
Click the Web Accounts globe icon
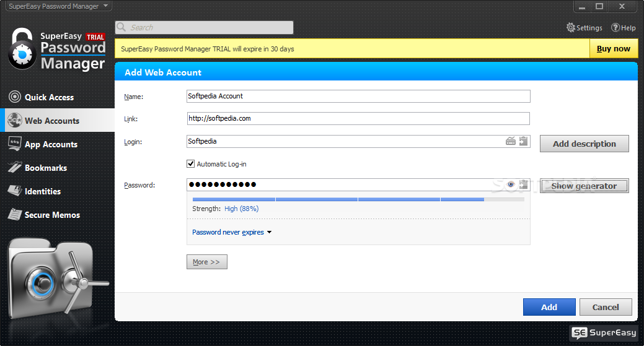(15, 120)
